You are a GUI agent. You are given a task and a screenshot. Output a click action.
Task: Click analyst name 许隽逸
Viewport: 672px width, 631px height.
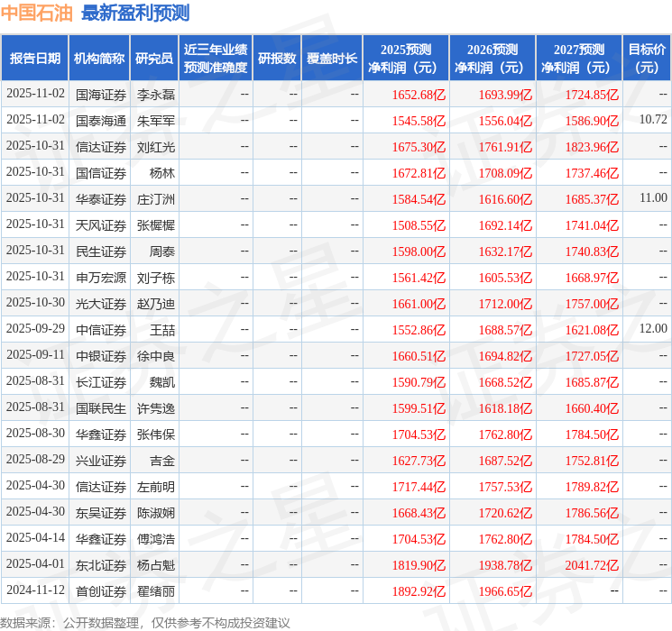coord(156,408)
